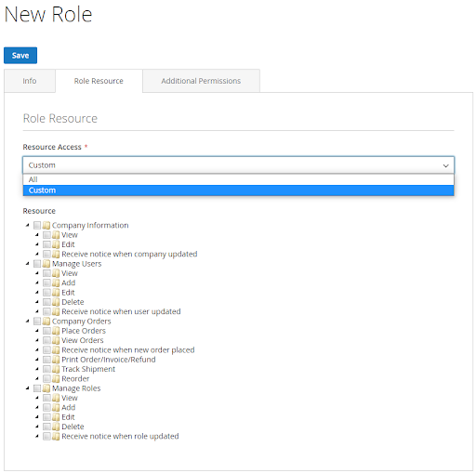This screenshot has height=473, width=476.
Task: Click the folder icon beside Place Orders
Action: click(x=56, y=331)
